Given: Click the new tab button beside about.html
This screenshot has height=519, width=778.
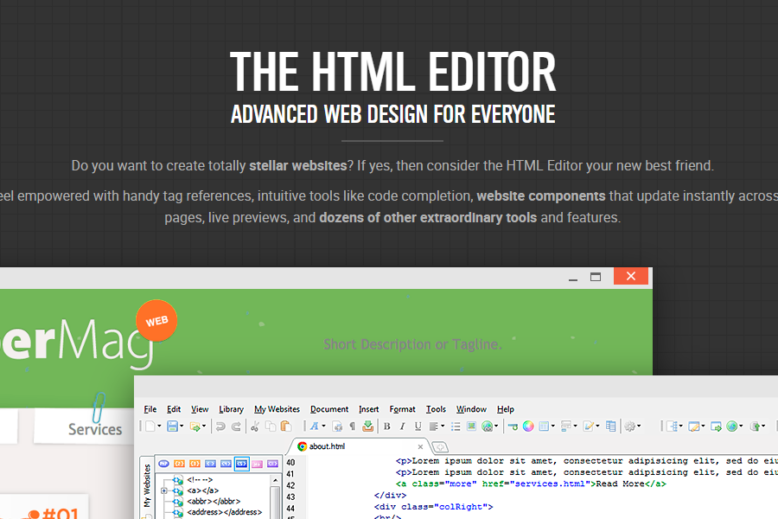Looking at the screenshot, I should 440,447.
